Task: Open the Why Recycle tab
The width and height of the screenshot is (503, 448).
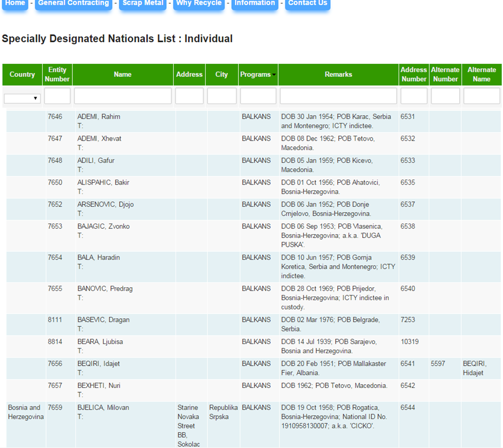Action: click(199, 4)
